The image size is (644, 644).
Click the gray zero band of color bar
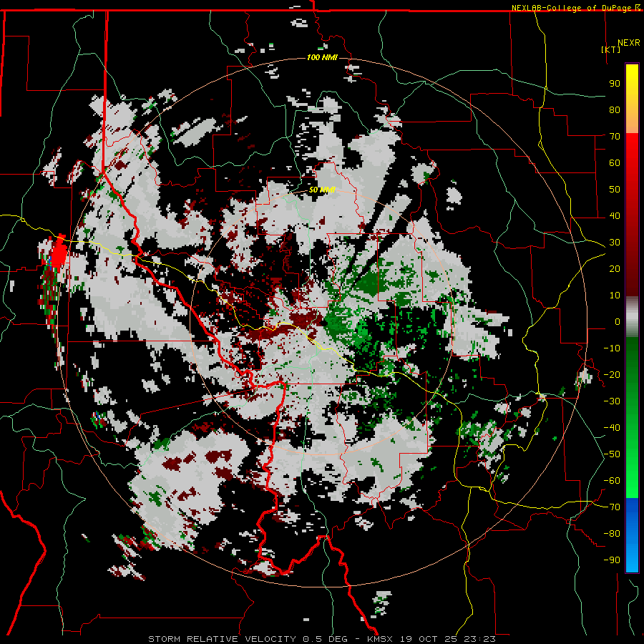tap(632, 317)
